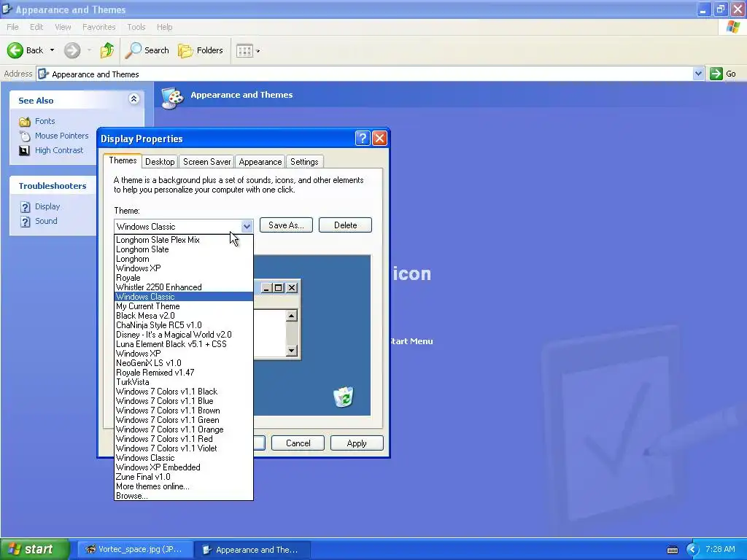Collapse the See Also panel chevron
Image resolution: width=747 pixels, height=560 pixels.
[134, 99]
